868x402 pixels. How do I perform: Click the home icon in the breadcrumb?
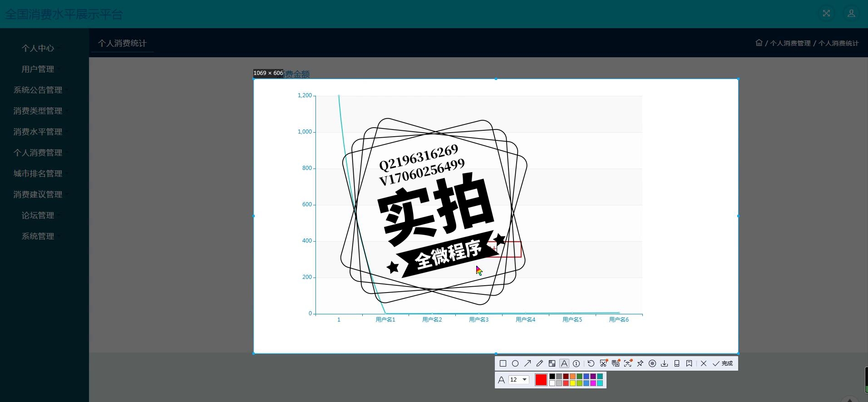point(759,43)
